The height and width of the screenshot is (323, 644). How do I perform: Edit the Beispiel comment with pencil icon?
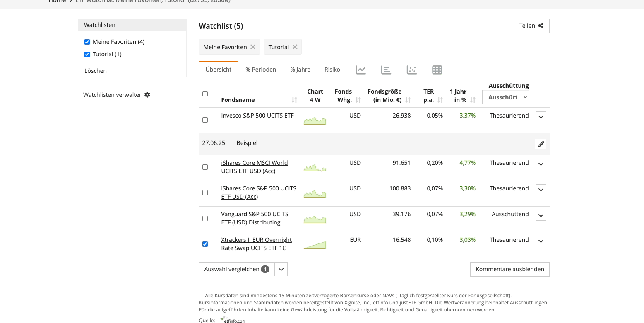tap(541, 144)
